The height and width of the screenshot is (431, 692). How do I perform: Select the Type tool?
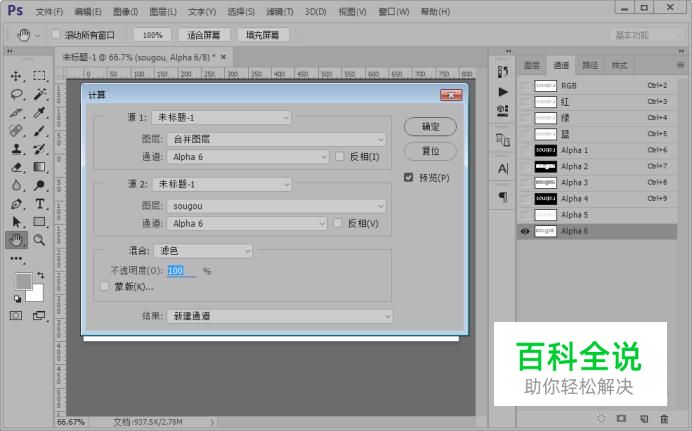40,204
